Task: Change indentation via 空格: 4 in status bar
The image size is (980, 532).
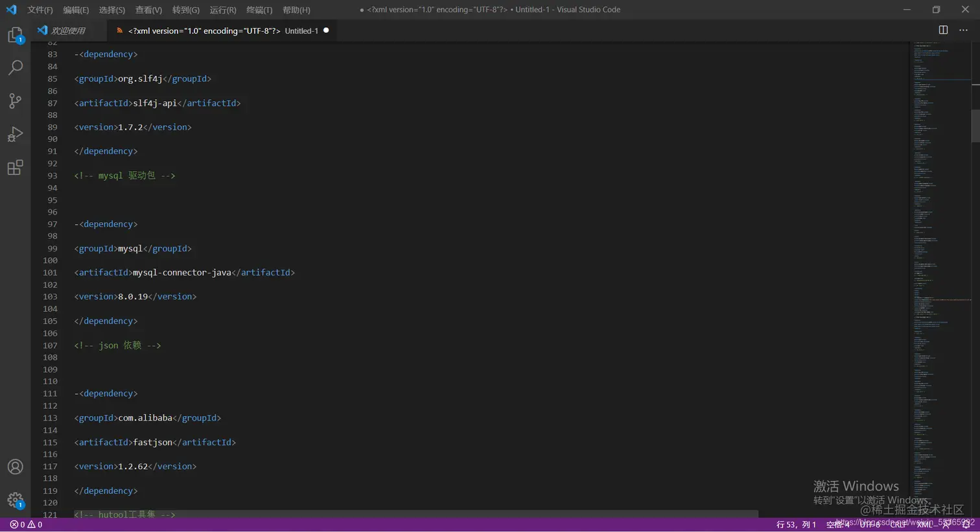Action: [x=837, y=525]
